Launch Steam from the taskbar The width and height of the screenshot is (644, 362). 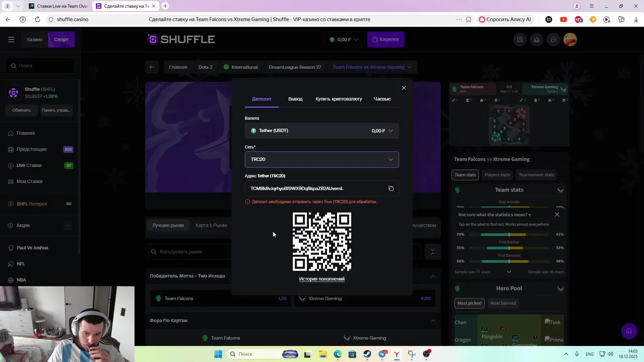(367, 354)
